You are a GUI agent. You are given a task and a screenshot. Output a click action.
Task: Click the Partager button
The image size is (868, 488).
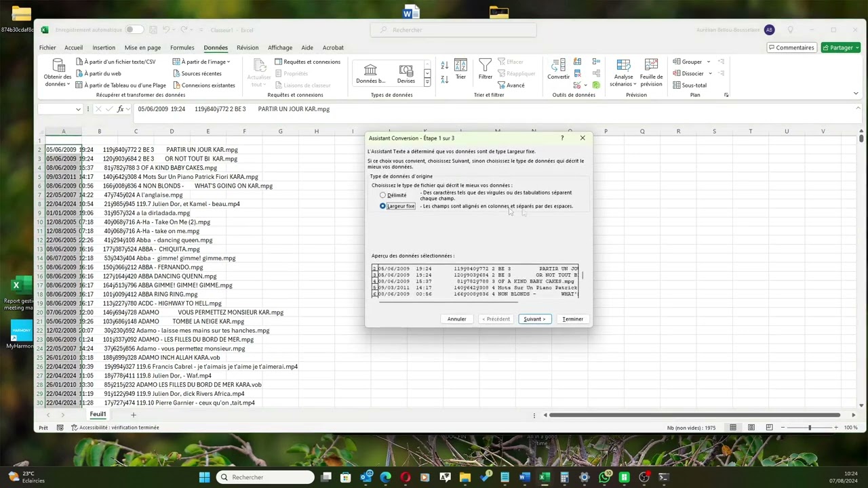tap(840, 47)
